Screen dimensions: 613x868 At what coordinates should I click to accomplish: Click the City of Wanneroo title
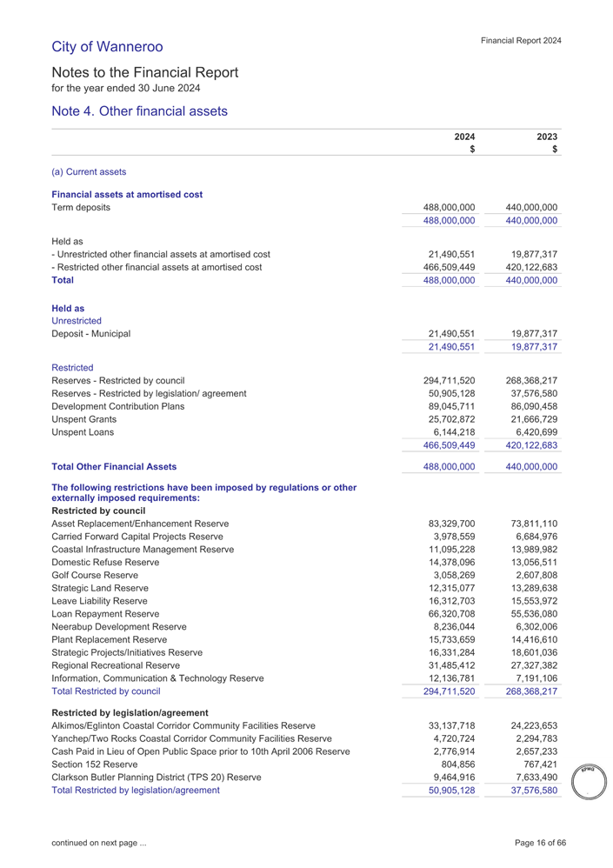tap(107, 46)
